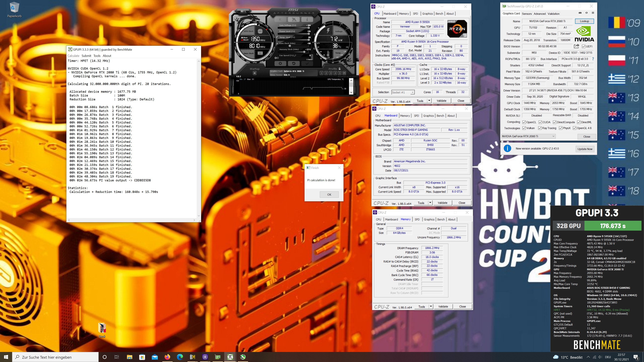Toggle the DirectML checkbox in GPU-Z
This screenshot has height=362, width=644.
[579, 122]
